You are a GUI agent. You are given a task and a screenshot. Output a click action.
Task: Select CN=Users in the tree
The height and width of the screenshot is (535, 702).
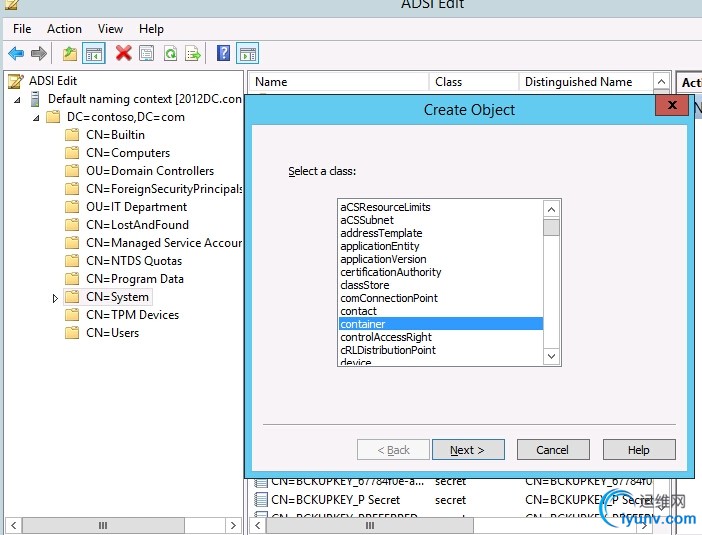[x=112, y=333]
